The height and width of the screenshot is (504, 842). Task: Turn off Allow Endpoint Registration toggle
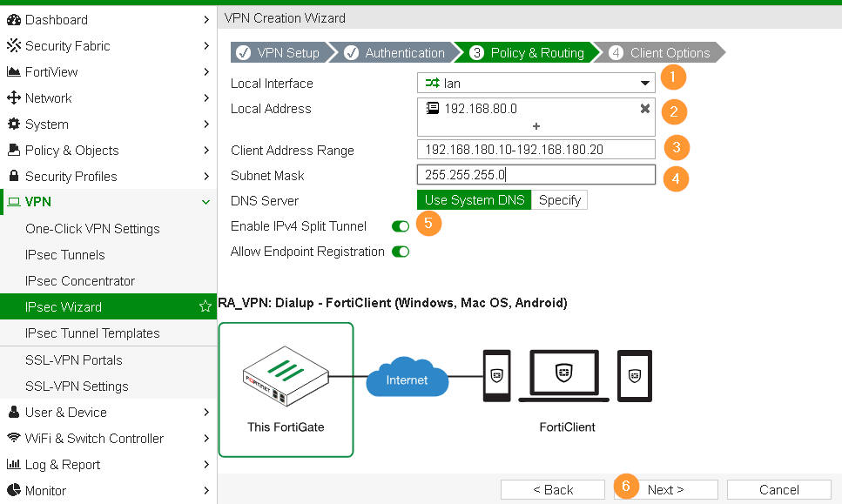(x=401, y=252)
